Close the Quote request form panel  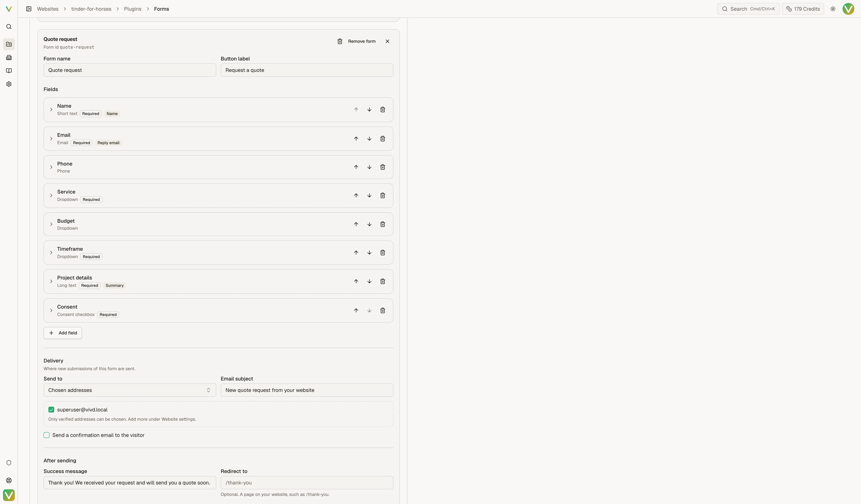[388, 41]
